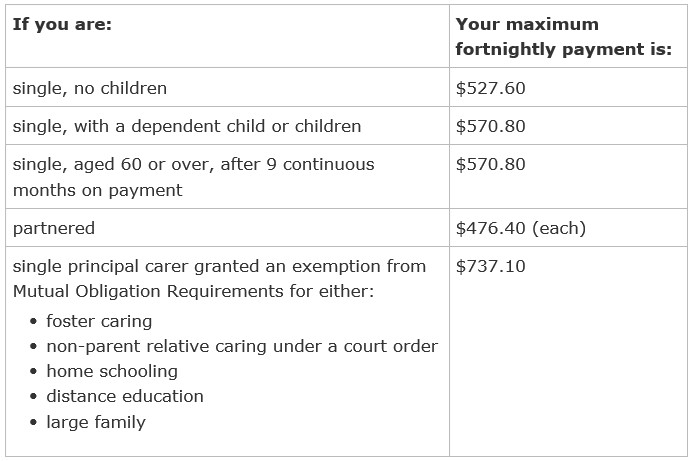Click $570.80 in the aged 60 row

[x=490, y=164]
